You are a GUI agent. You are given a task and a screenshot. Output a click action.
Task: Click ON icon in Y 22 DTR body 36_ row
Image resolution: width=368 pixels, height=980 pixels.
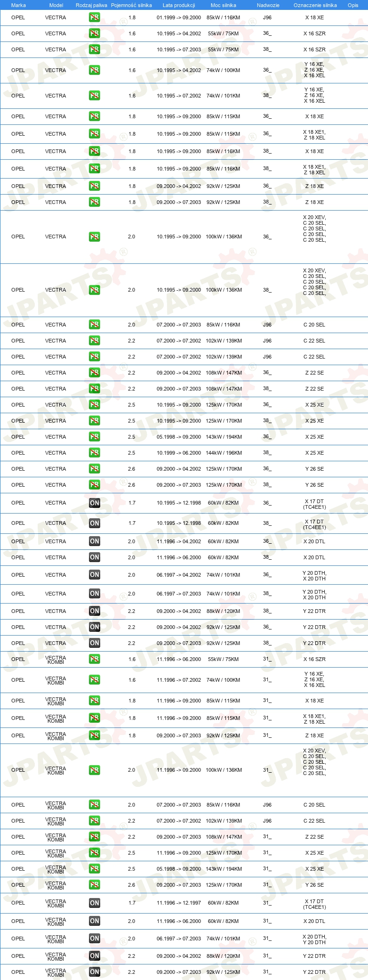pos(94,627)
